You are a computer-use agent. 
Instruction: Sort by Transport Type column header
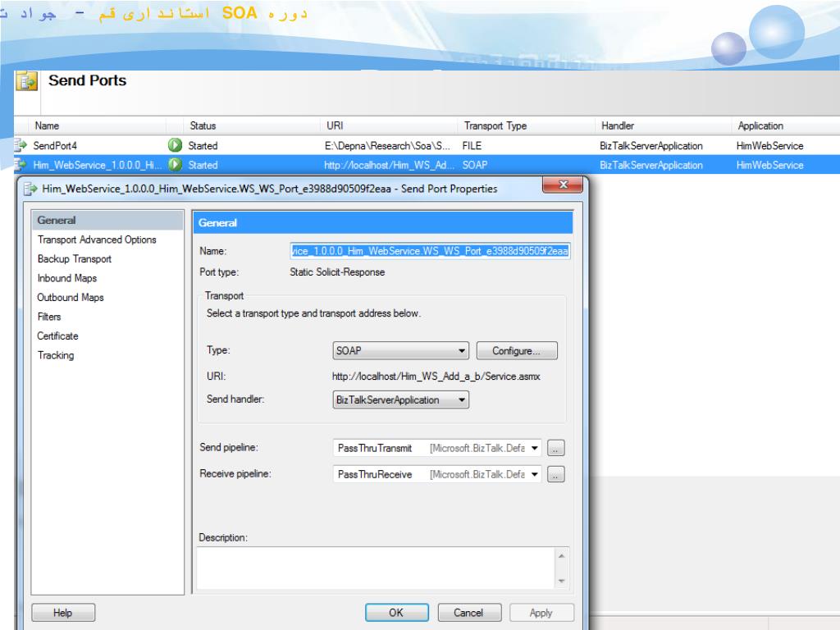(x=527, y=126)
